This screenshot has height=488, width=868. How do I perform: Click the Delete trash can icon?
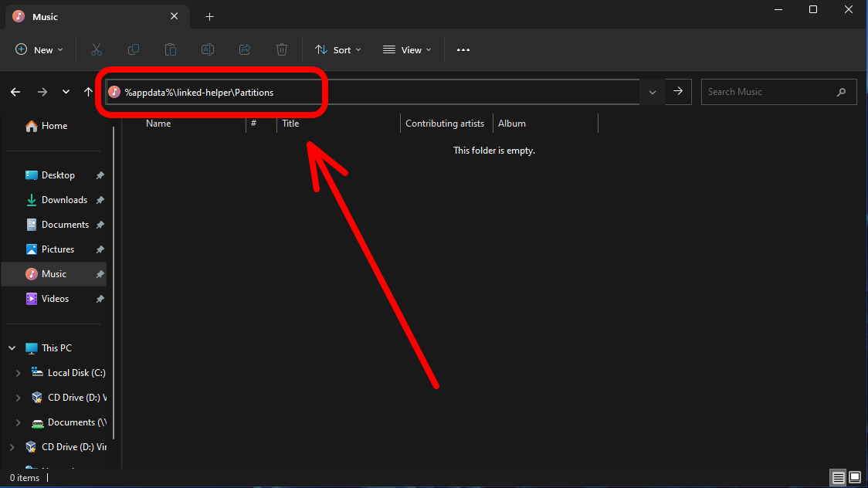coord(282,49)
